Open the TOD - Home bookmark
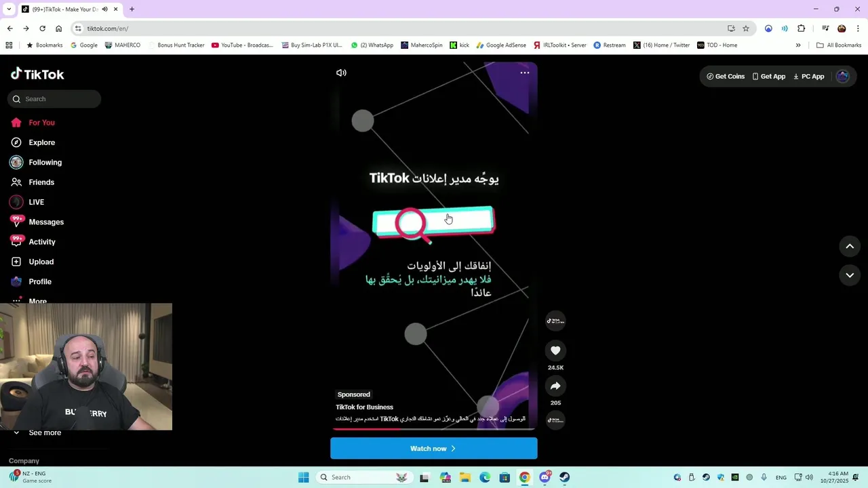The image size is (868, 488). click(717, 45)
